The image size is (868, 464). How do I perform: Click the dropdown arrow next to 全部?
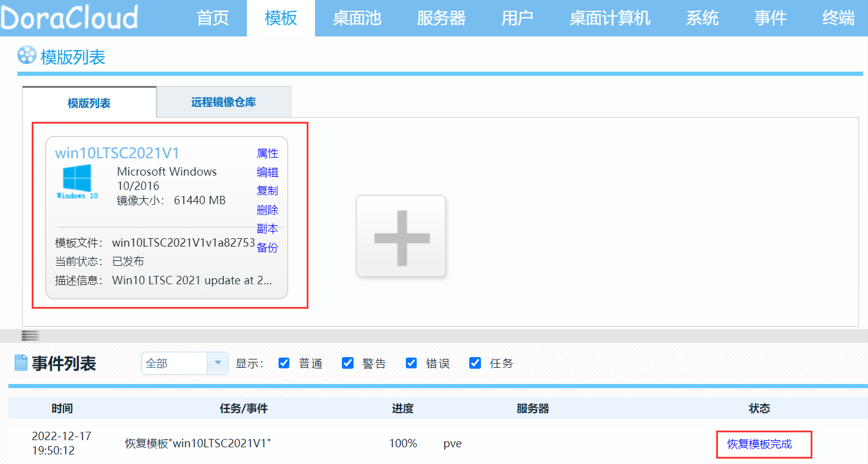(x=218, y=362)
